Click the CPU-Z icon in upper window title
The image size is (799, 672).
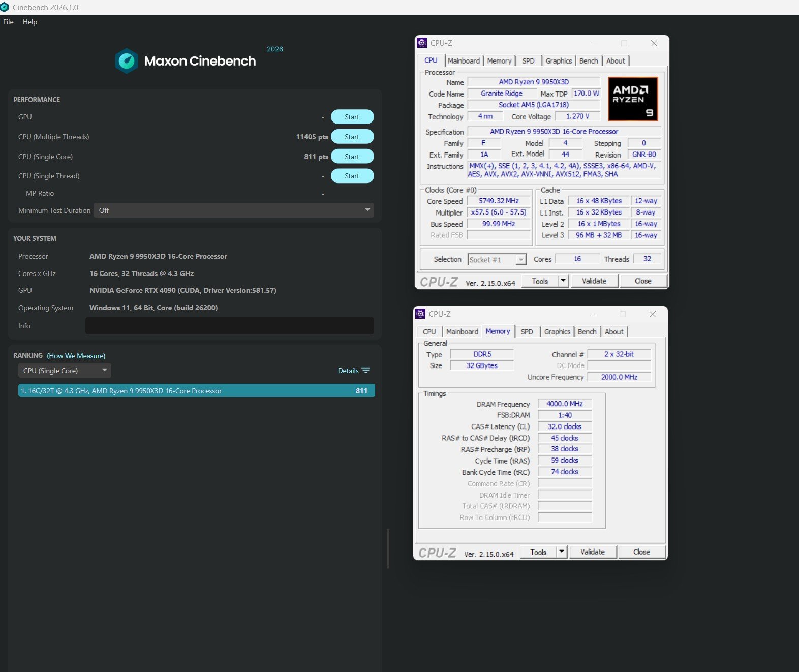[x=422, y=43]
